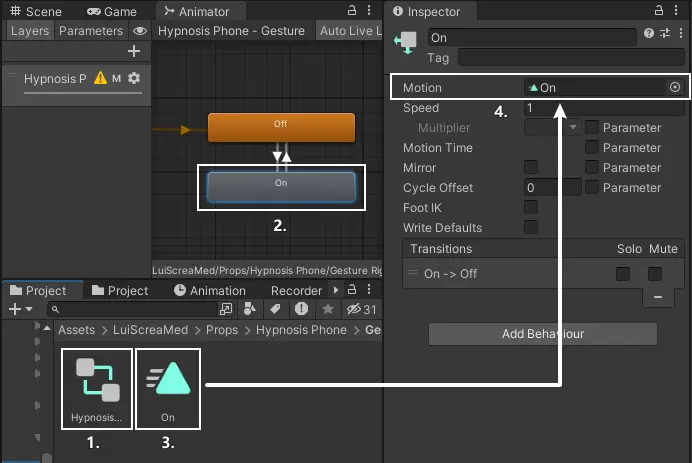Lock the Project window
The image size is (692, 463).
(352, 290)
